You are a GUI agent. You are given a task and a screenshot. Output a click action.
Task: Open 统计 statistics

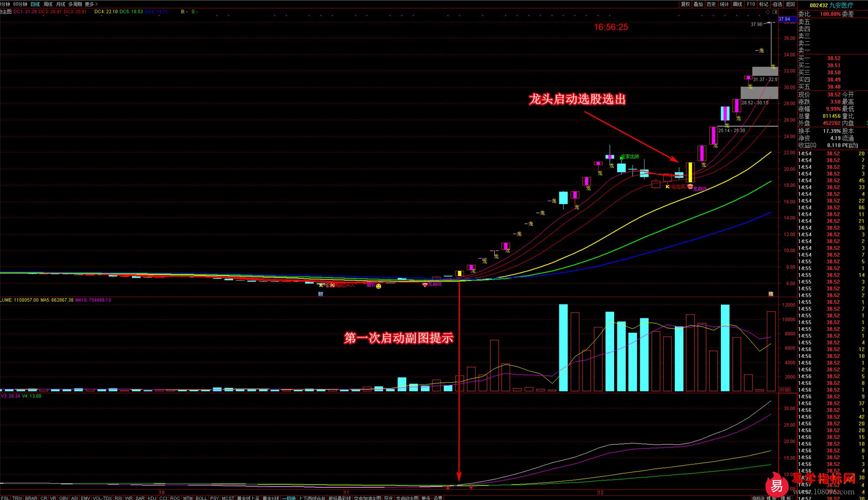724,4
